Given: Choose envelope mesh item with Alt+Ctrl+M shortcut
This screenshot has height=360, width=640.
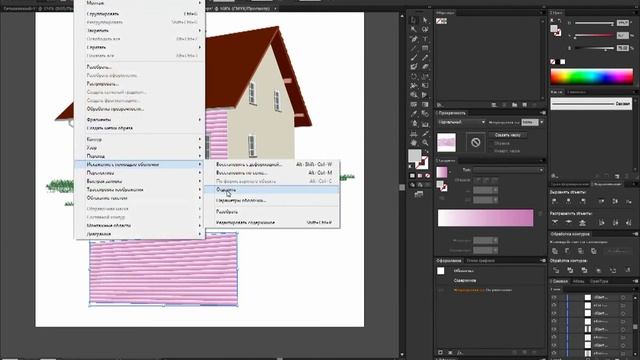Looking at the screenshot, I should point(272,173).
